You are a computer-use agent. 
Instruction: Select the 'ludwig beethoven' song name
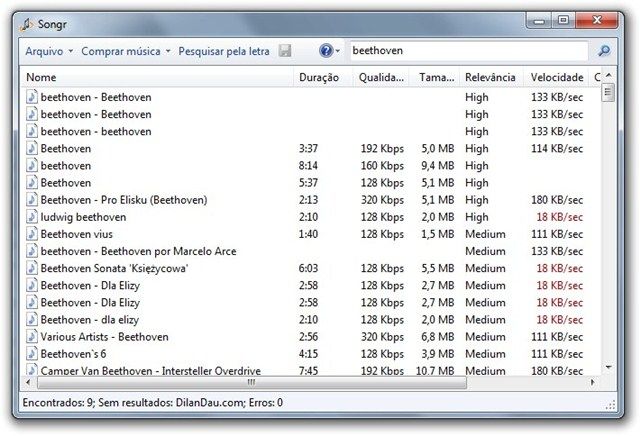click(83, 217)
